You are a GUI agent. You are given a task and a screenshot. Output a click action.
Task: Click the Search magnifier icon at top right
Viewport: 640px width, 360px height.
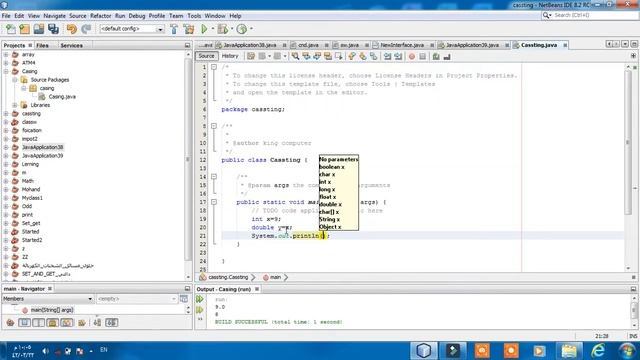point(547,15)
